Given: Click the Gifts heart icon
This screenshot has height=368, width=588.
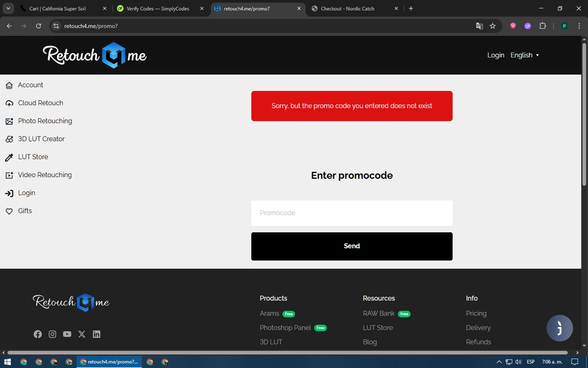Looking at the screenshot, I should click(9, 211).
